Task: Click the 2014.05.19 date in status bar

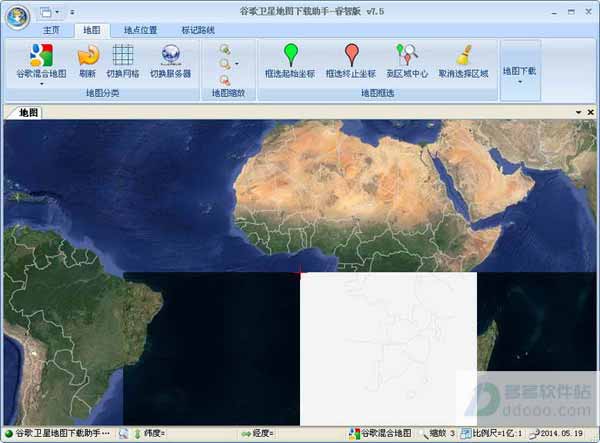Action: (x=562, y=433)
